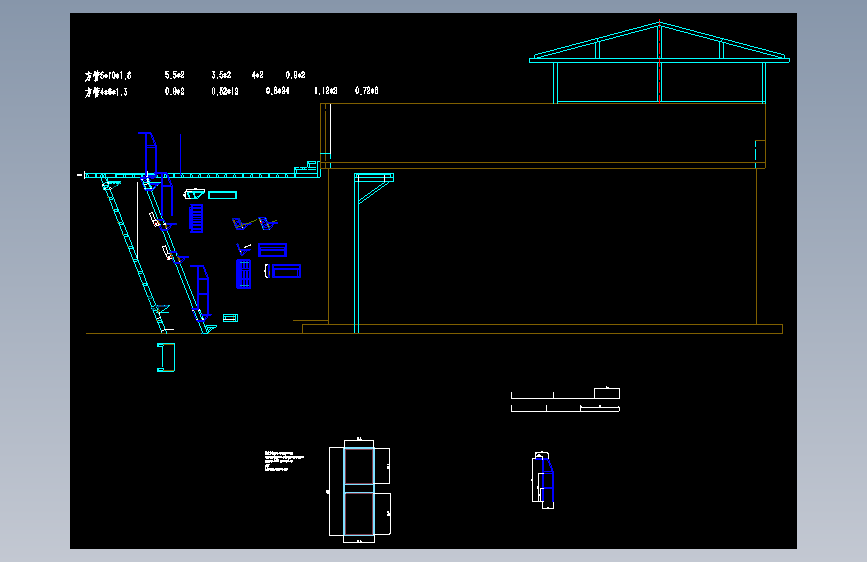Image resolution: width=867 pixels, height=562 pixels.
Task: Click the '4*2' dimension text
Action: tap(258, 75)
